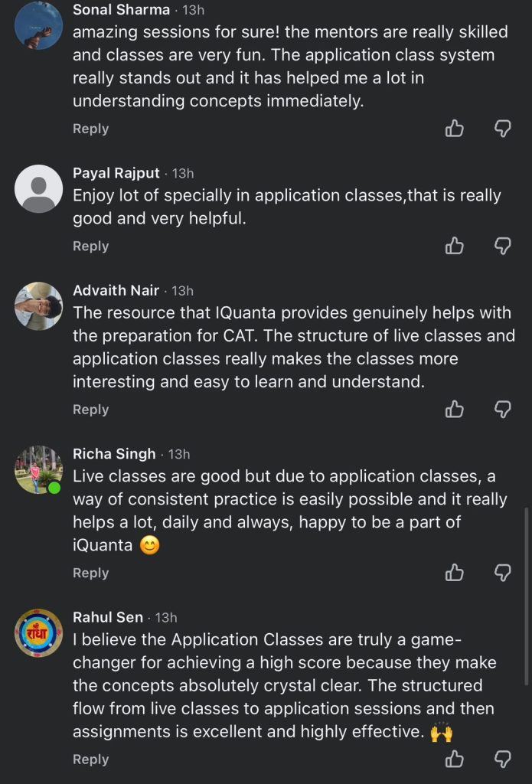The image size is (532, 784).
Task: Open Payal Rajput's default avatar
Action: [x=38, y=188]
